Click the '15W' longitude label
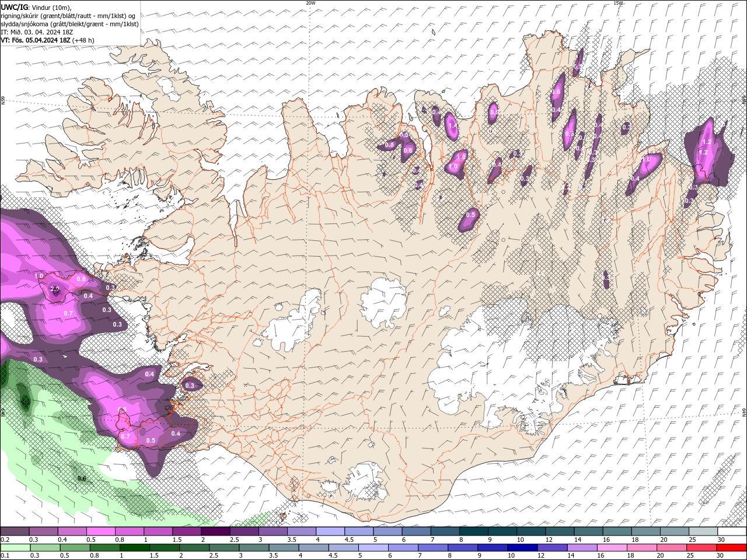747x560 pixels. tap(618, 3)
